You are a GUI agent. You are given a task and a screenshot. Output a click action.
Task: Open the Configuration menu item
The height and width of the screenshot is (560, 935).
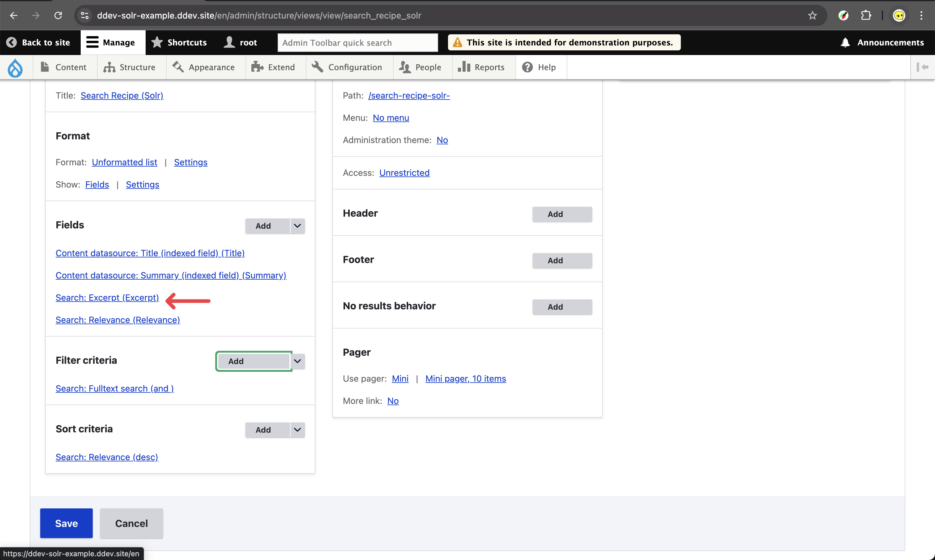click(347, 67)
